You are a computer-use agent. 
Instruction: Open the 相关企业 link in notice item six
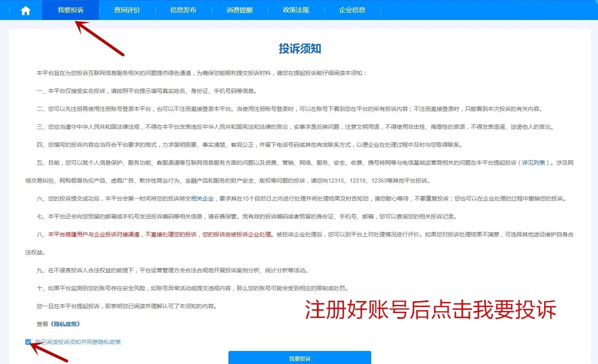[203, 199]
